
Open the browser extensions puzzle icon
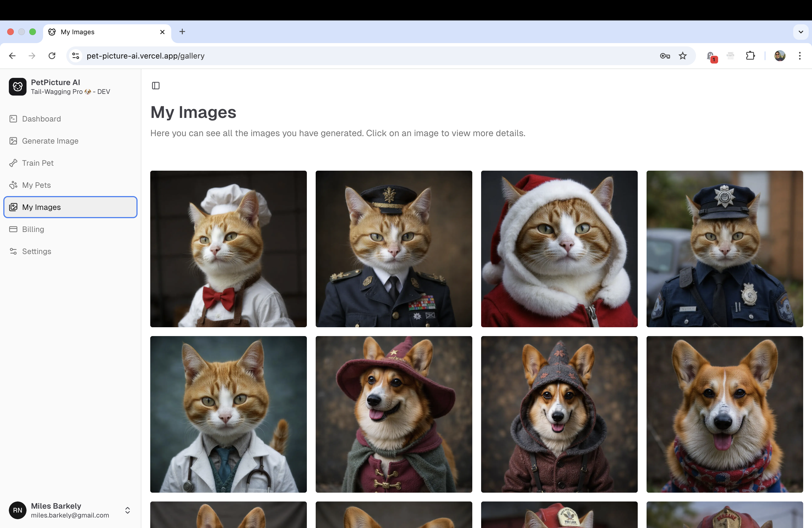(750, 56)
